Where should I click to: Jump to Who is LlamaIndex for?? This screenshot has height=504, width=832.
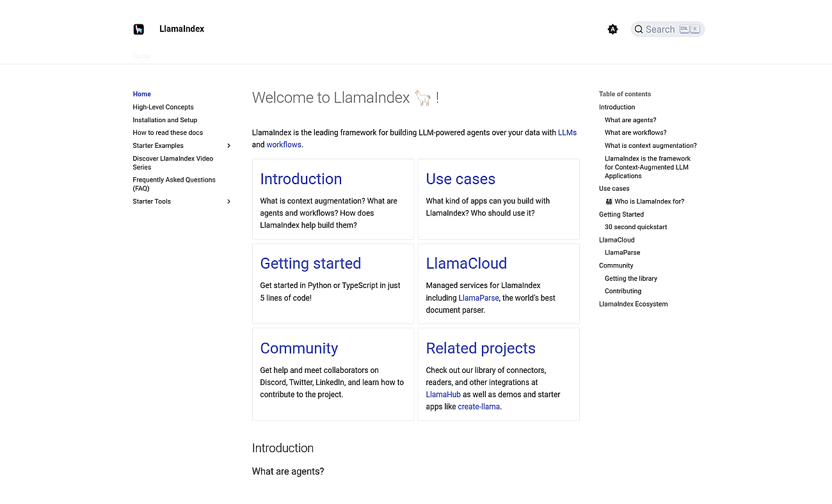644,201
